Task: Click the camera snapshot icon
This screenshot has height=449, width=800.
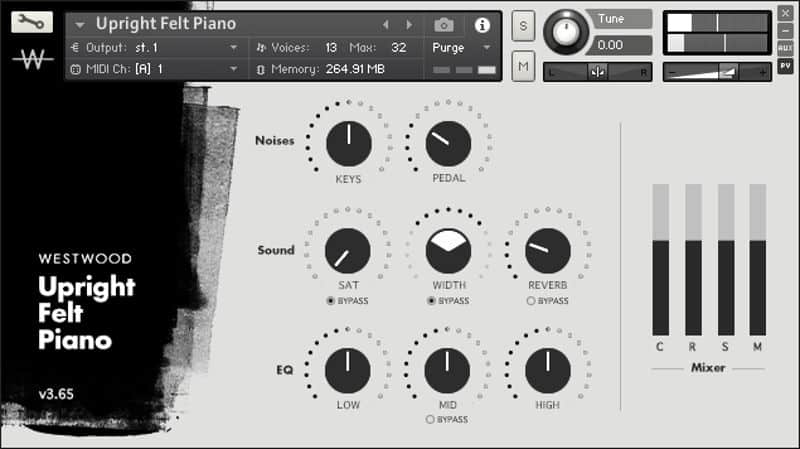Action: click(445, 25)
